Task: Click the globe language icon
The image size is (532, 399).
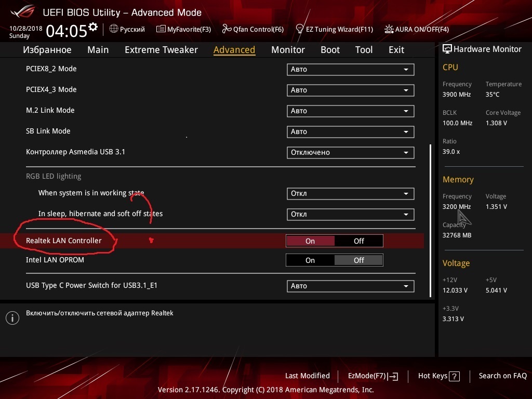Action: (114, 29)
